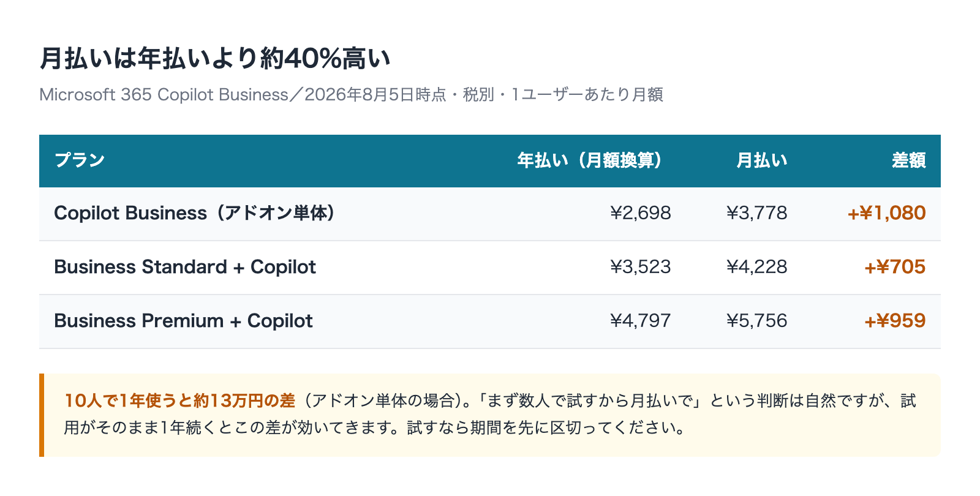Click the ¥4,228 monthly price cell
The image size is (980, 496).
pos(757,267)
